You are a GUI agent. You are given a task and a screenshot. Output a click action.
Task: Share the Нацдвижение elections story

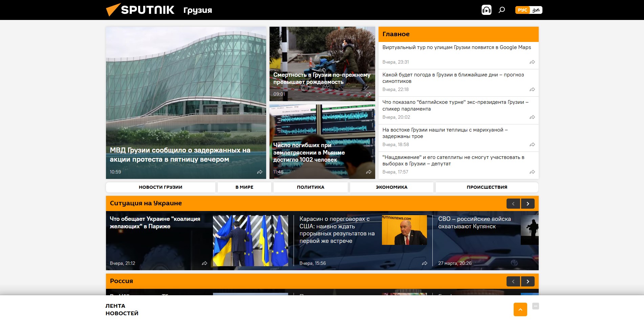(532, 172)
